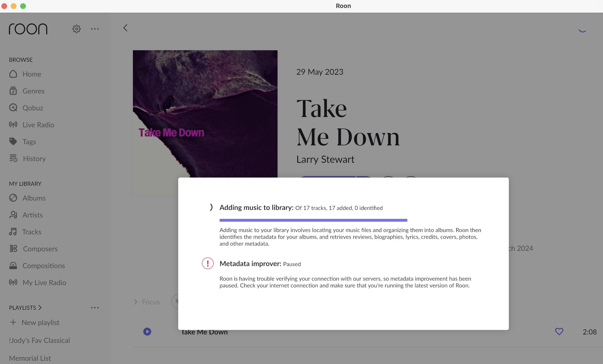Play the Take Me Down track

point(147,332)
